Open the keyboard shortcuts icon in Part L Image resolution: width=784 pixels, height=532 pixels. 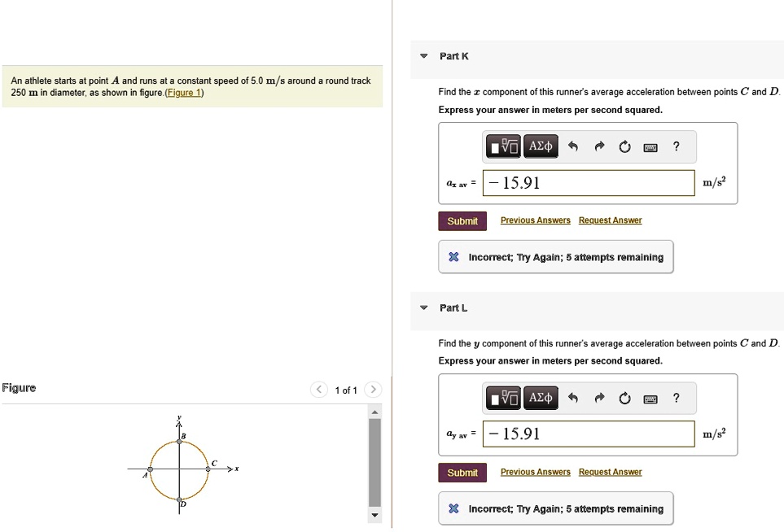pos(650,397)
